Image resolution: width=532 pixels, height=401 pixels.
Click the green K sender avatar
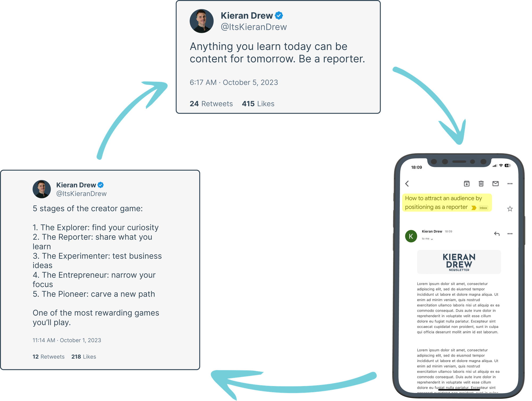click(411, 236)
